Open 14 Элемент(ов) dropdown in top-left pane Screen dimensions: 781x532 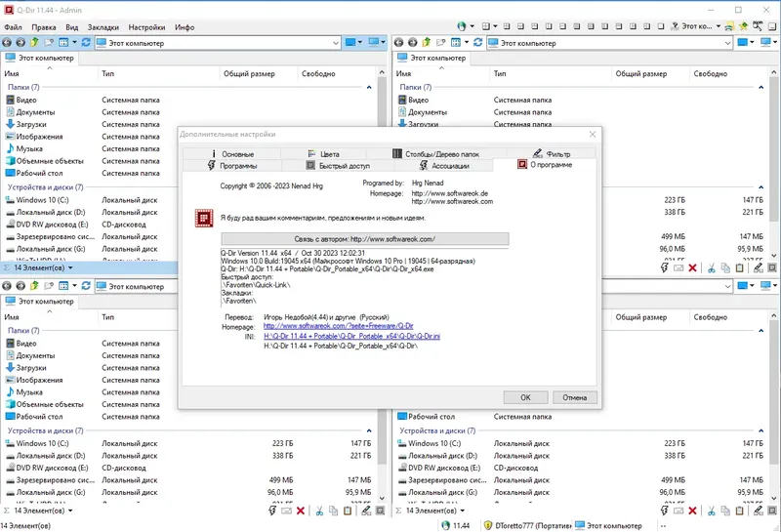[70, 268]
